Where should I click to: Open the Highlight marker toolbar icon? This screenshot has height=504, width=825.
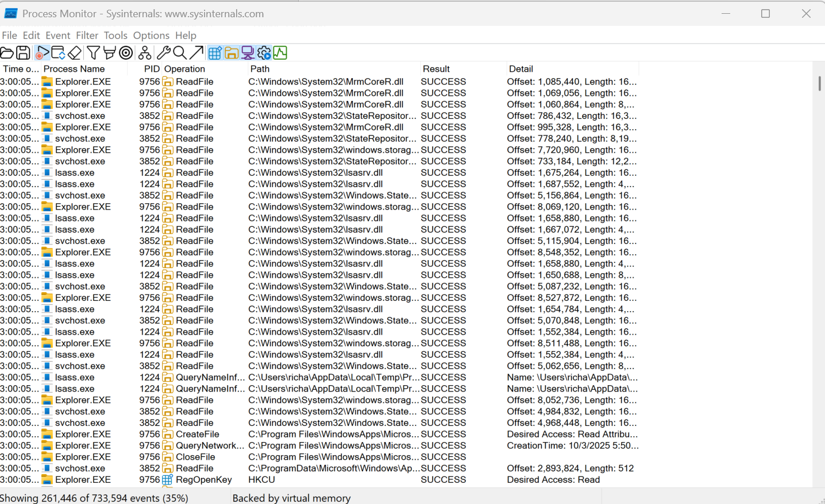coord(109,53)
